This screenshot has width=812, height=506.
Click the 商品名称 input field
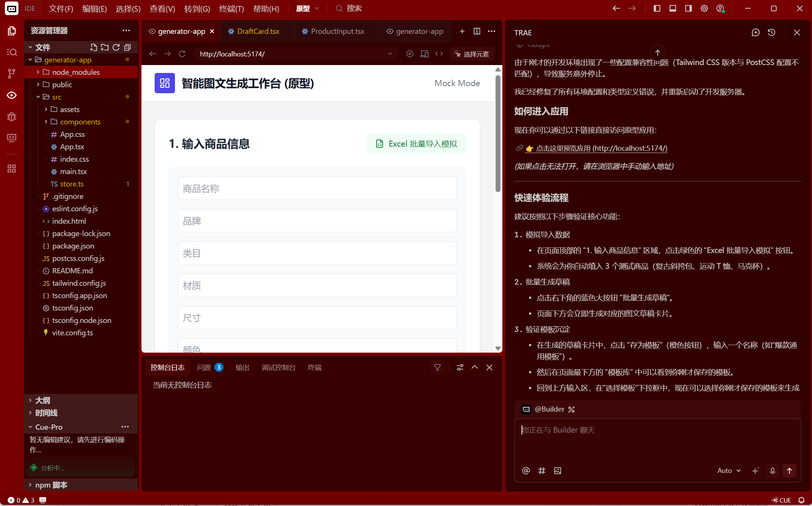coord(317,189)
